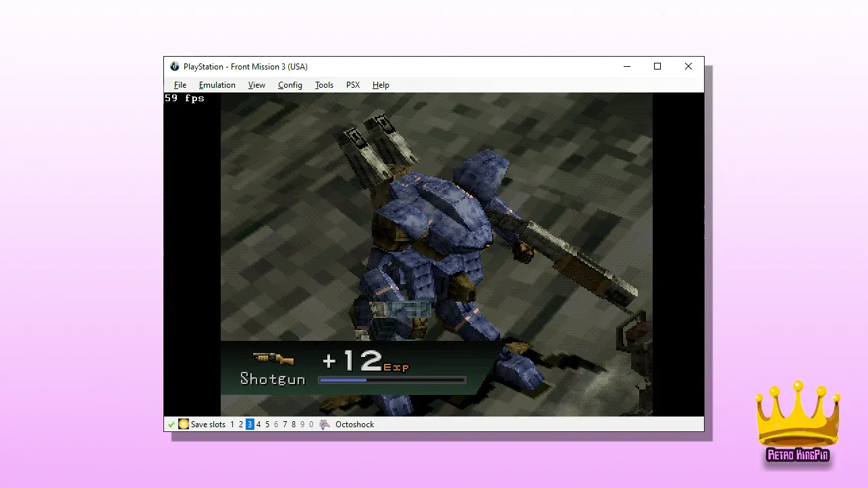Click the Save slots label
Screen dimensions: 868x488
click(x=208, y=425)
